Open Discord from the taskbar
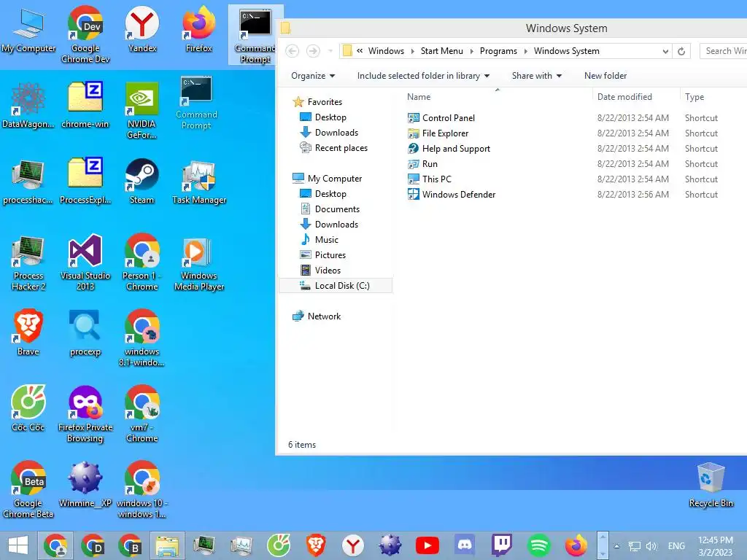 465,545
